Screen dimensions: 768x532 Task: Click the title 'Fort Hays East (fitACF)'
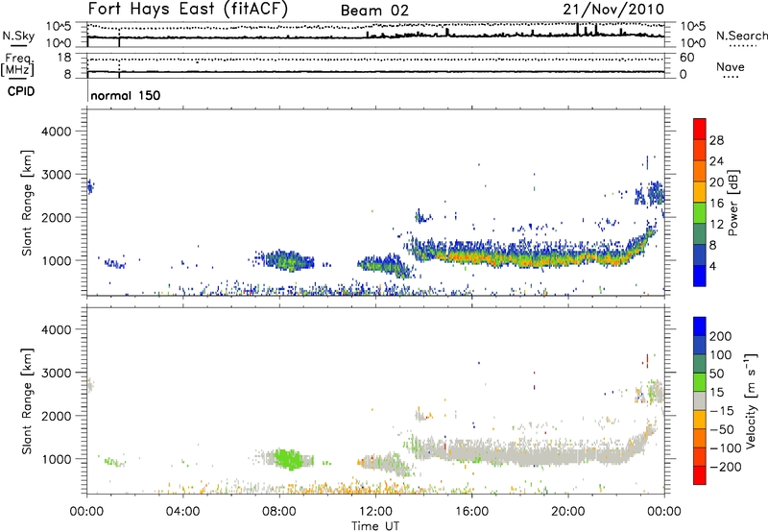(187, 9)
